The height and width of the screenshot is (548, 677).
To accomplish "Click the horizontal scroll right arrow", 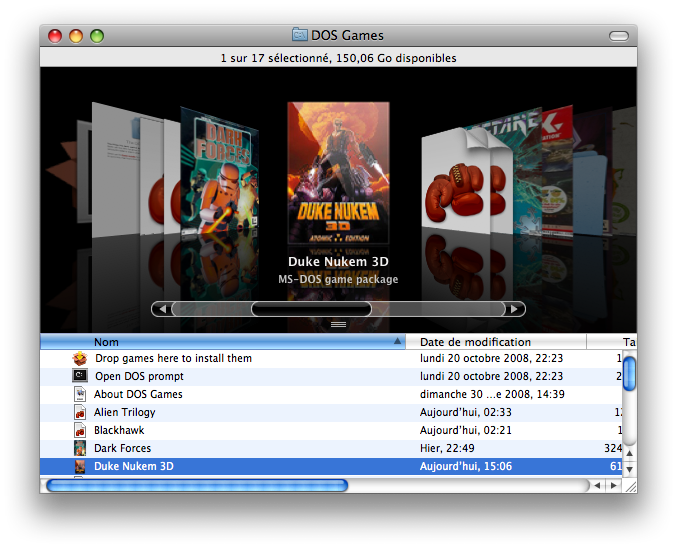I will click(x=614, y=485).
